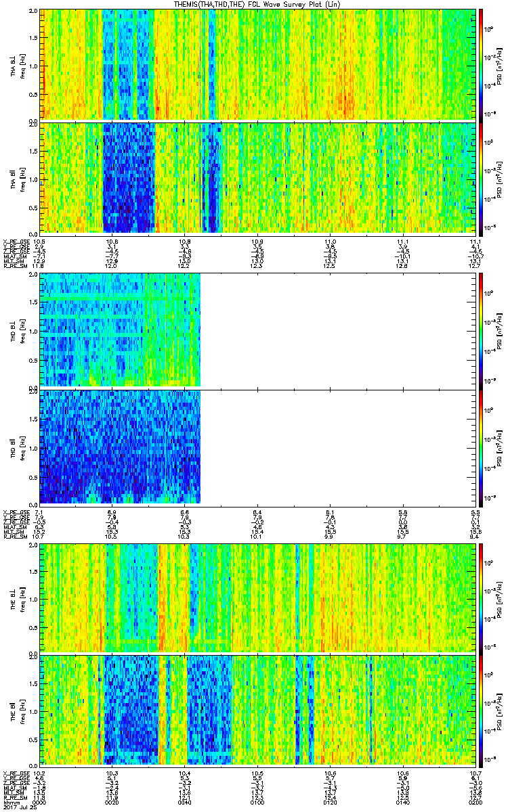The height and width of the screenshot is (812, 508).
Task: Click the PSD color bar beside THA B-perpendicular
Action: (482, 64)
